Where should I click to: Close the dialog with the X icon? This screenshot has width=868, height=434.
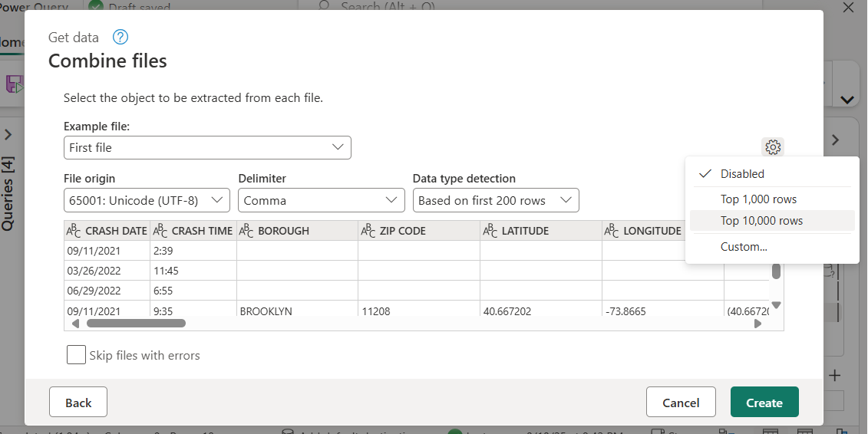coord(847,7)
